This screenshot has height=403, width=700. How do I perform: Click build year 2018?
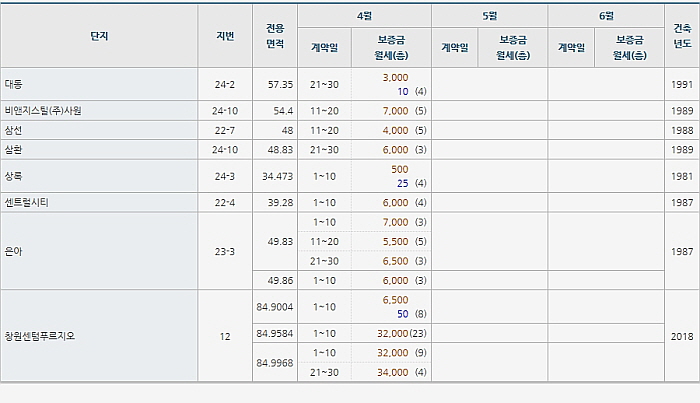[x=682, y=336]
